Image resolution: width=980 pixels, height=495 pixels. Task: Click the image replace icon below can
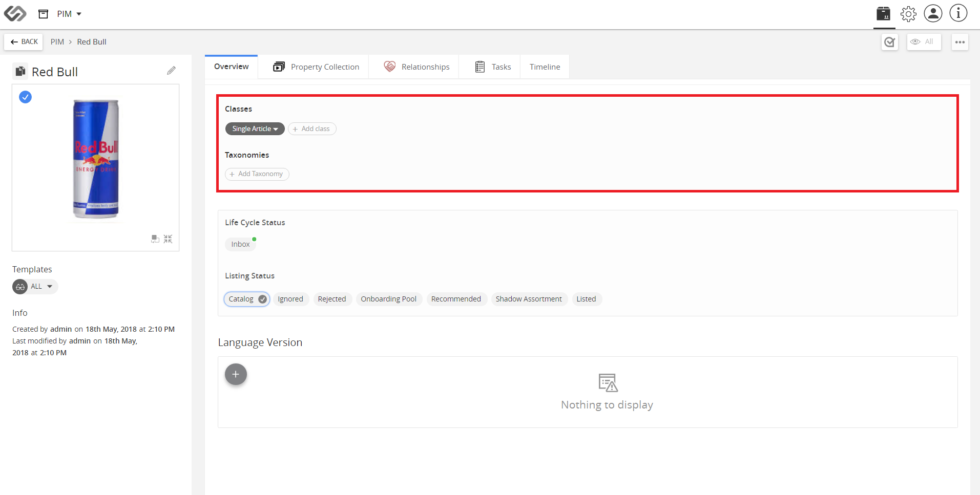[155, 239]
